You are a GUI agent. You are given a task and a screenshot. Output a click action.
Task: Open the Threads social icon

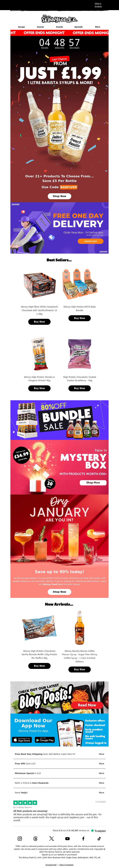click(x=36, y=838)
